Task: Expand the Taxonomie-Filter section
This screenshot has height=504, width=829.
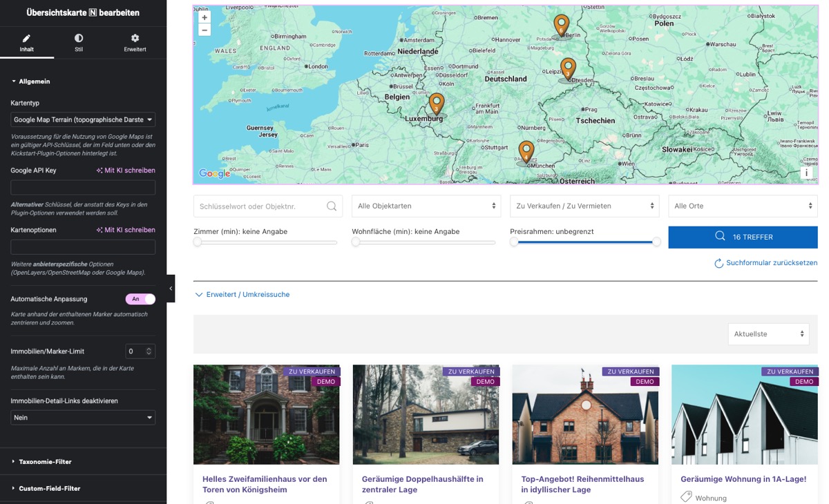Action: click(x=45, y=461)
